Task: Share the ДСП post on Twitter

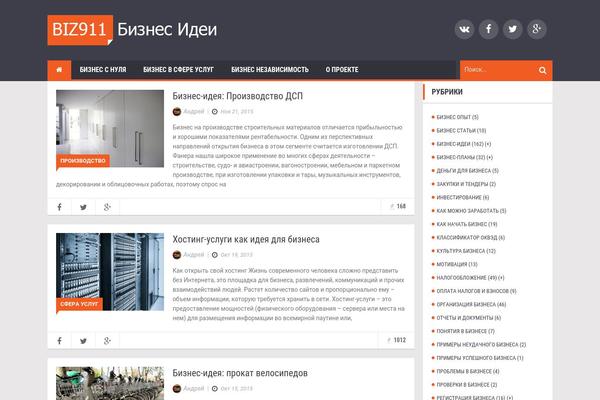Action: (x=83, y=207)
